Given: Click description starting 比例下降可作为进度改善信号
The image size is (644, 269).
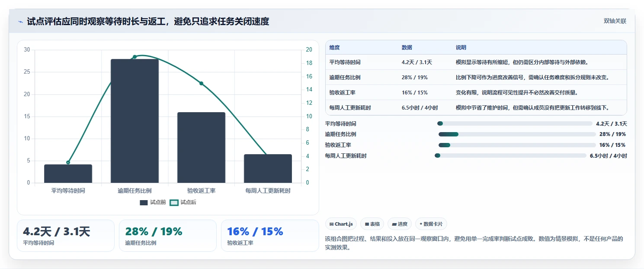Looking at the screenshot, I should (x=532, y=78).
